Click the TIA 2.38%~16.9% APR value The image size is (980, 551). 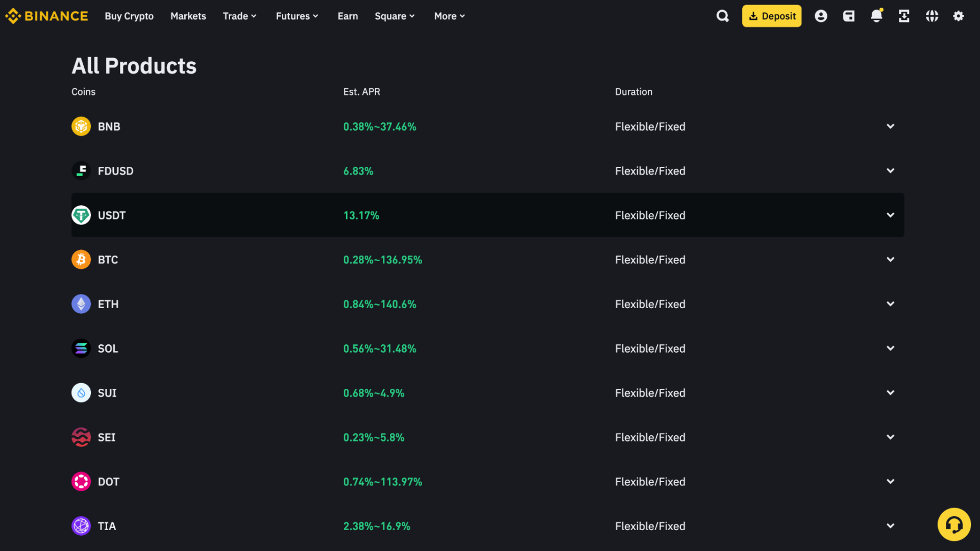pyautogui.click(x=376, y=526)
